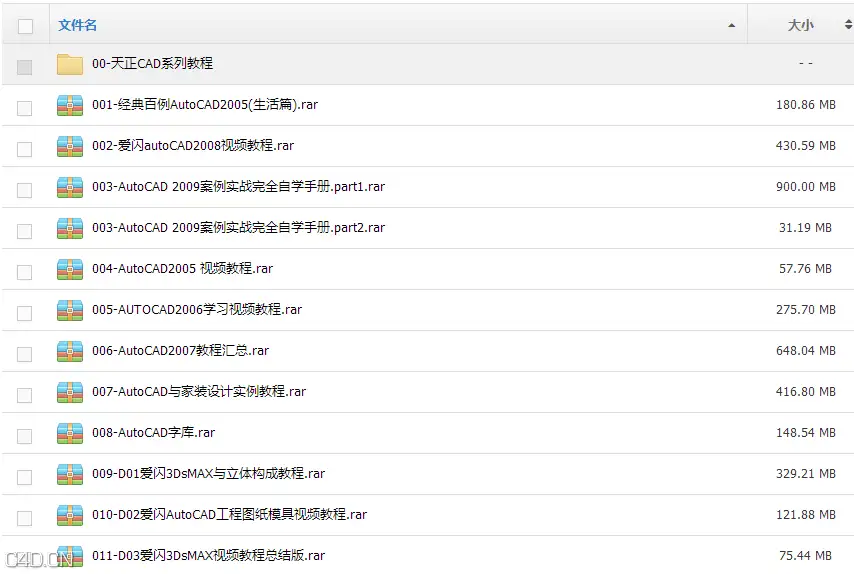Check the box for 001-经典百例AutoCAD2005(生活篇).rar
The image size is (854, 574).
[x=25, y=108]
